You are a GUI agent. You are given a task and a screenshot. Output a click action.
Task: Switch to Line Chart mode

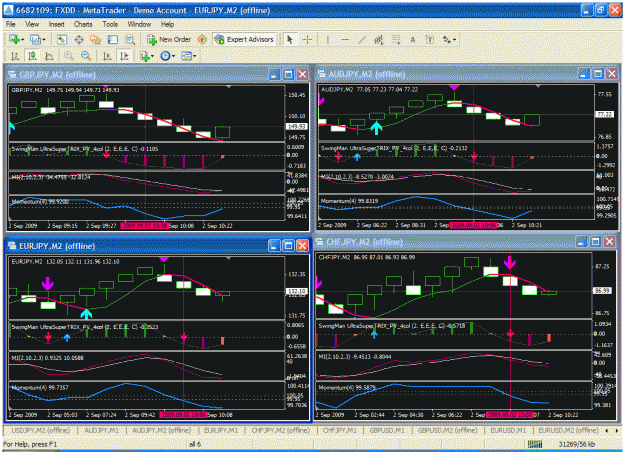[49, 56]
